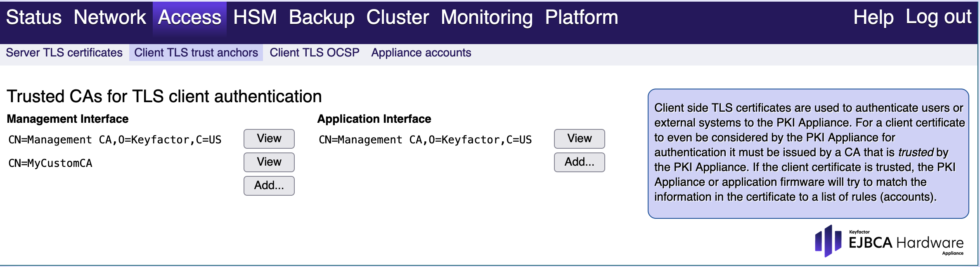Go to Appliance accounts tab

tap(421, 53)
